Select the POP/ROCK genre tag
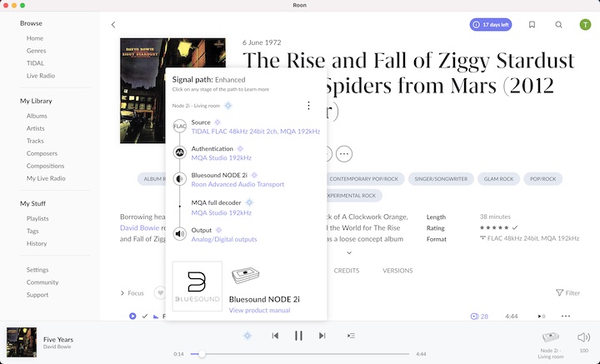This screenshot has width=600, height=364. pyautogui.click(x=542, y=179)
